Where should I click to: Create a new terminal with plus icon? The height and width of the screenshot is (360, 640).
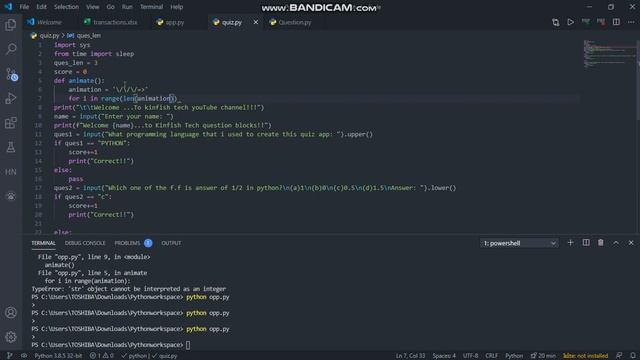(x=571, y=243)
